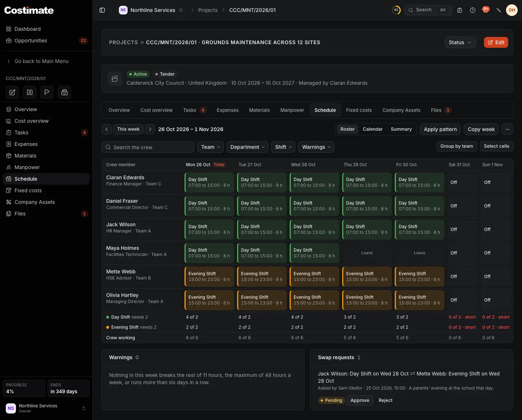Open the Status dropdown
This screenshot has height=420, width=522.
click(x=460, y=42)
